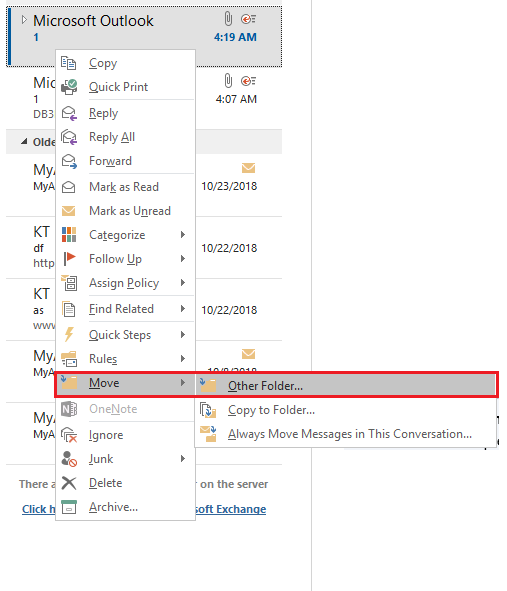Click the Quick Print printer icon
The width and height of the screenshot is (507, 591).
(69, 87)
